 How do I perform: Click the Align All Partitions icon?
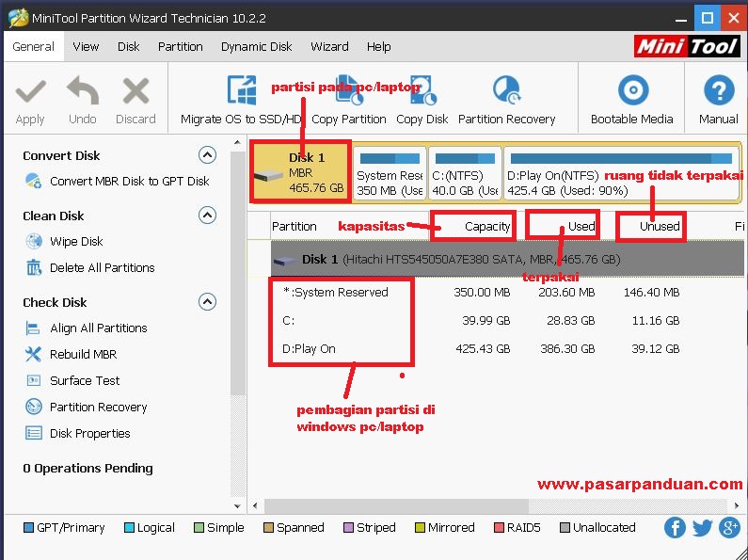33,328
